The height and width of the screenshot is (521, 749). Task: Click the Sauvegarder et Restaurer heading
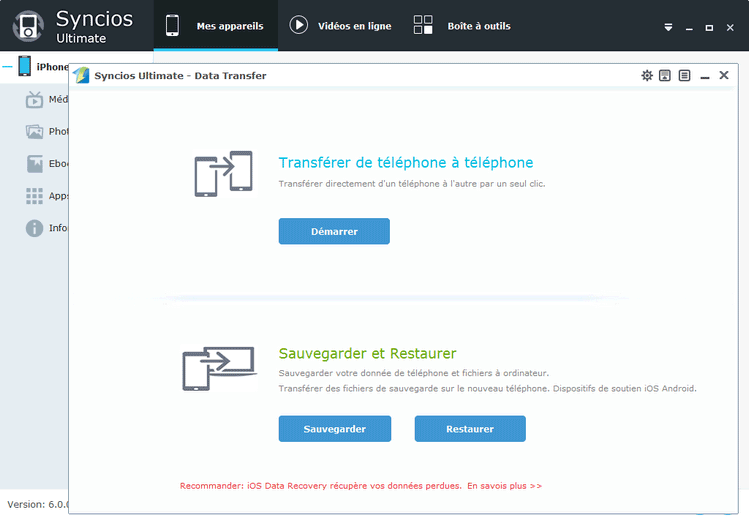point(367,353)
